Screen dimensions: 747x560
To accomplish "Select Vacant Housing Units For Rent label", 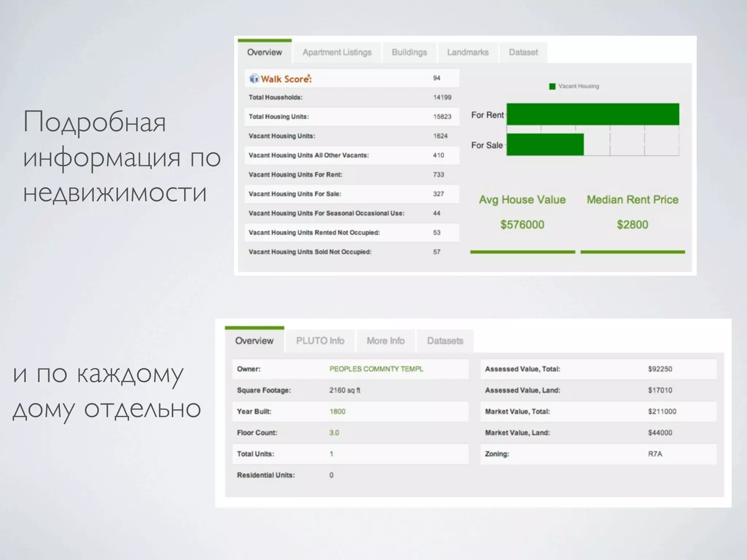I will click(x=295, y=175).
